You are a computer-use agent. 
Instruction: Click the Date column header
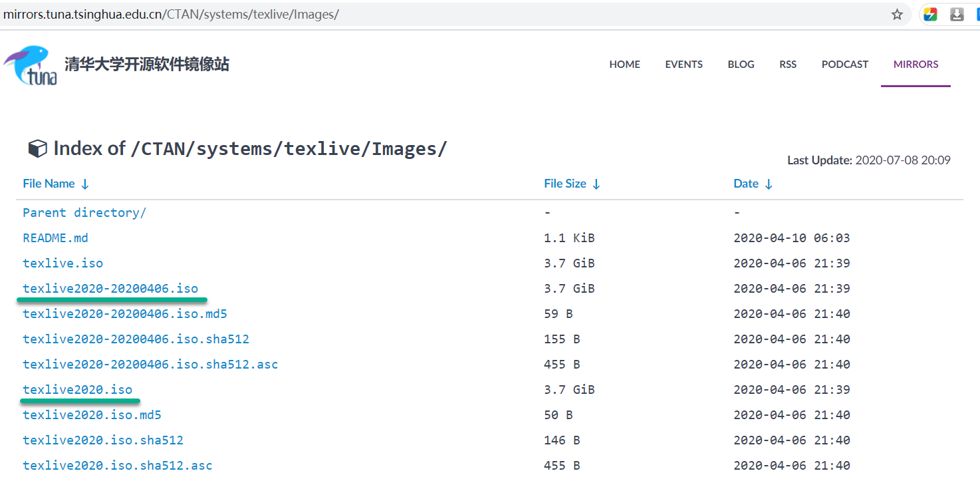746,184
